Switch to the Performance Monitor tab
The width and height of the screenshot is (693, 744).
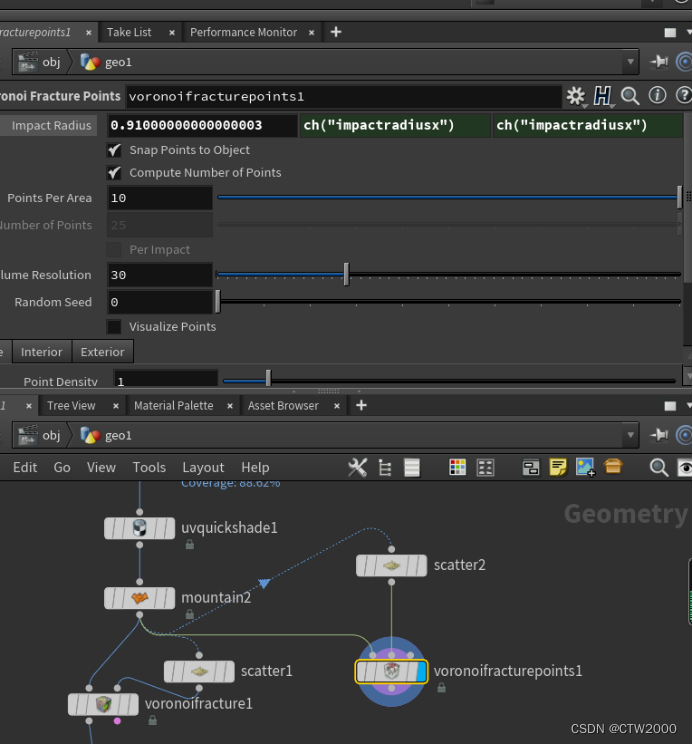coord(243,32)
